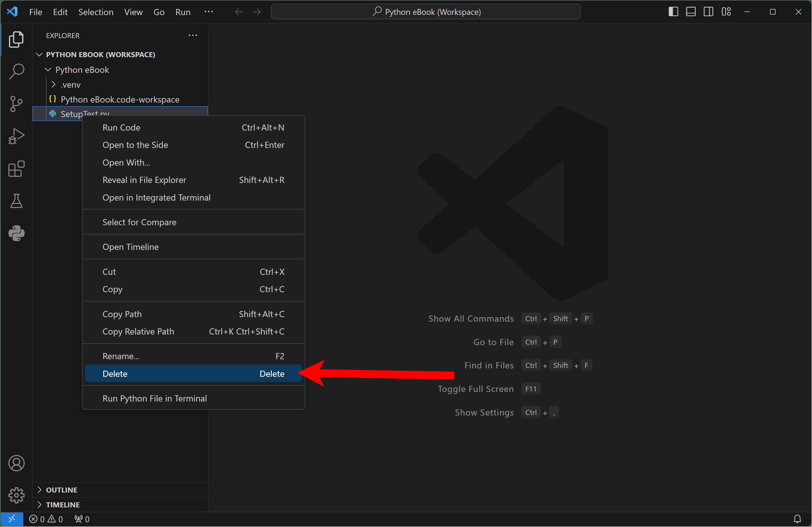Click the Toggle Full Screen label
Screen dimensions: 812x527
pyautogui.click(x=476, y=389)
